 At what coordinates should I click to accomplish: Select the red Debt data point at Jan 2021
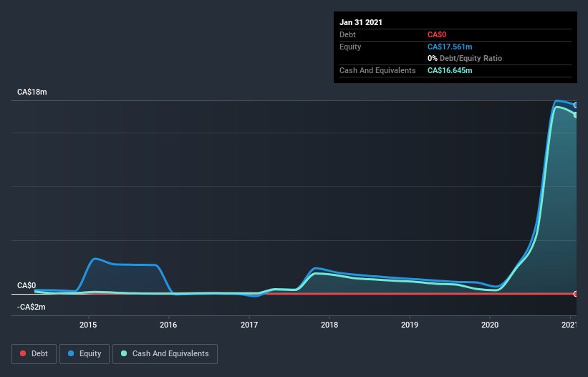click(x=576, y=294)
